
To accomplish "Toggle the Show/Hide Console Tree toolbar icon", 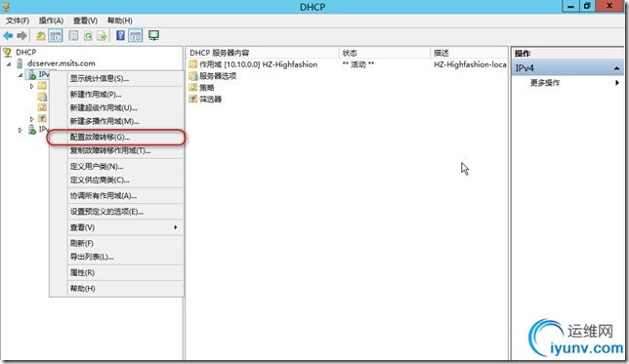I will pos(56,36).
